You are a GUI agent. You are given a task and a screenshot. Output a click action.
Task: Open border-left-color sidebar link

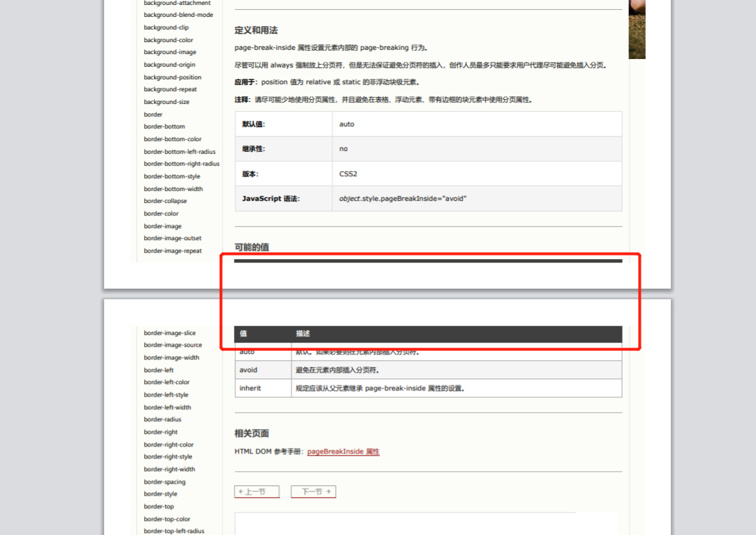(167, 382)
